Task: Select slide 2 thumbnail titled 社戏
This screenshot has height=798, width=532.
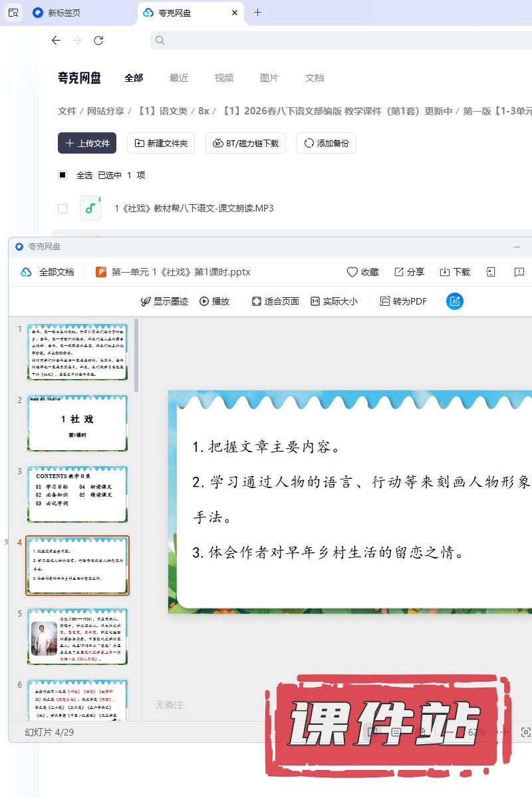Action: click(x=77, y=423)
